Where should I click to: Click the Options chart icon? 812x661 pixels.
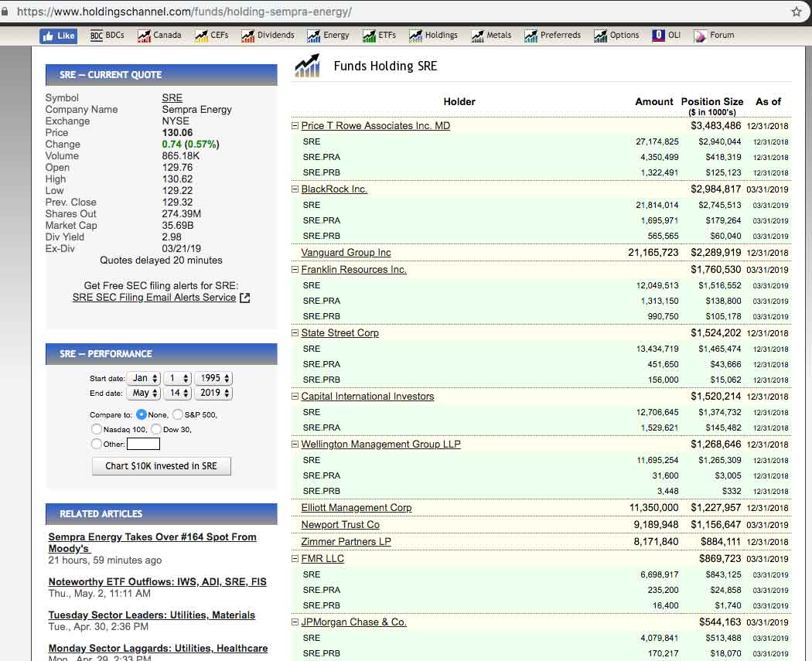tap(600, 36)
